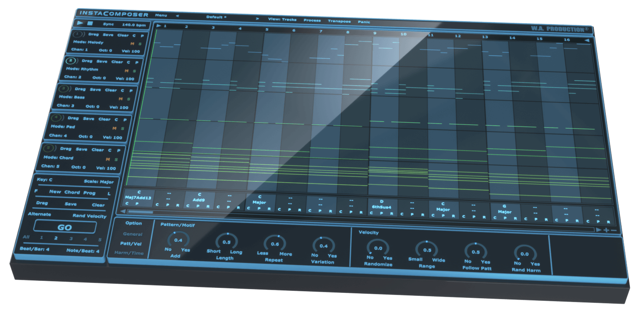Click P under the C Add9 chord
Image resolution: width=644 pixels, height=312 pixels.
tap(197, 206)
